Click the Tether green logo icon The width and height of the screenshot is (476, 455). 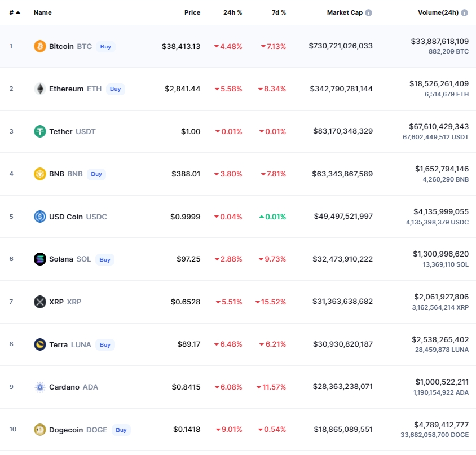[39, 131]
